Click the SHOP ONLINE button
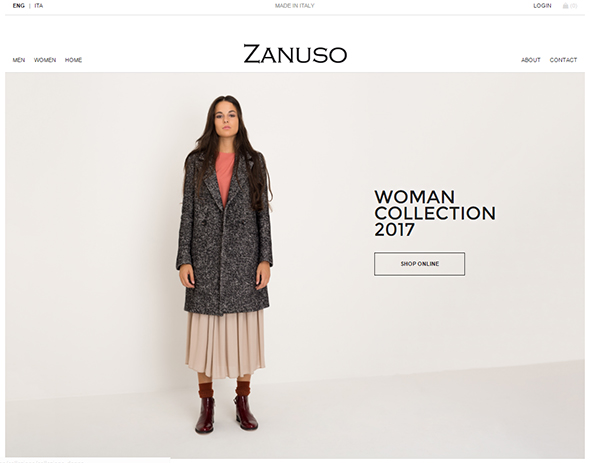The width and height of the screenshot is (590, 463). [x=419, y=264]
